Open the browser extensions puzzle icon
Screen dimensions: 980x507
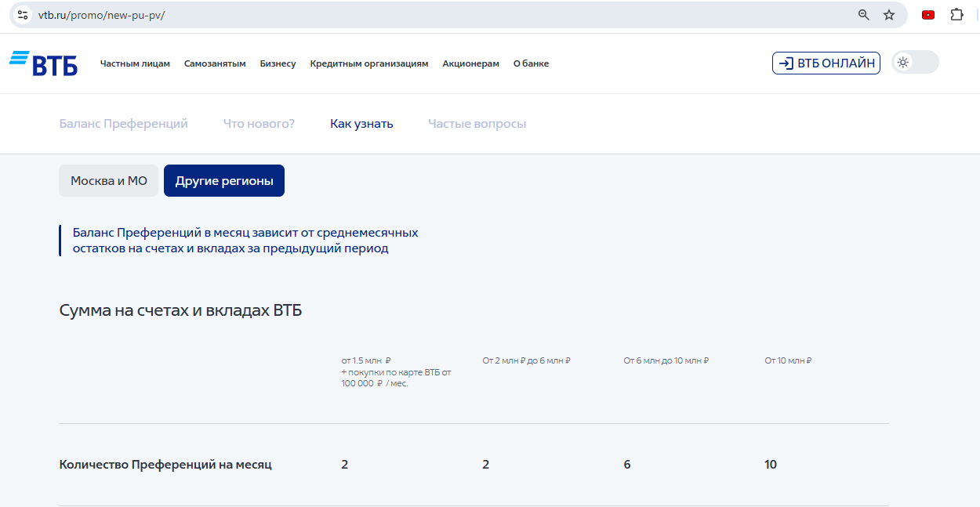click(x=956, y=15)
